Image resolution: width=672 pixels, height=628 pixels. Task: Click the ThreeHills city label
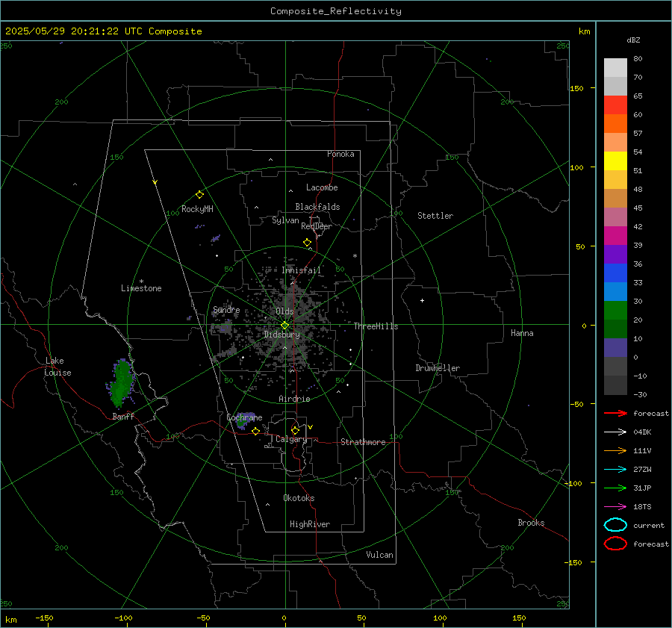(376, 326)
